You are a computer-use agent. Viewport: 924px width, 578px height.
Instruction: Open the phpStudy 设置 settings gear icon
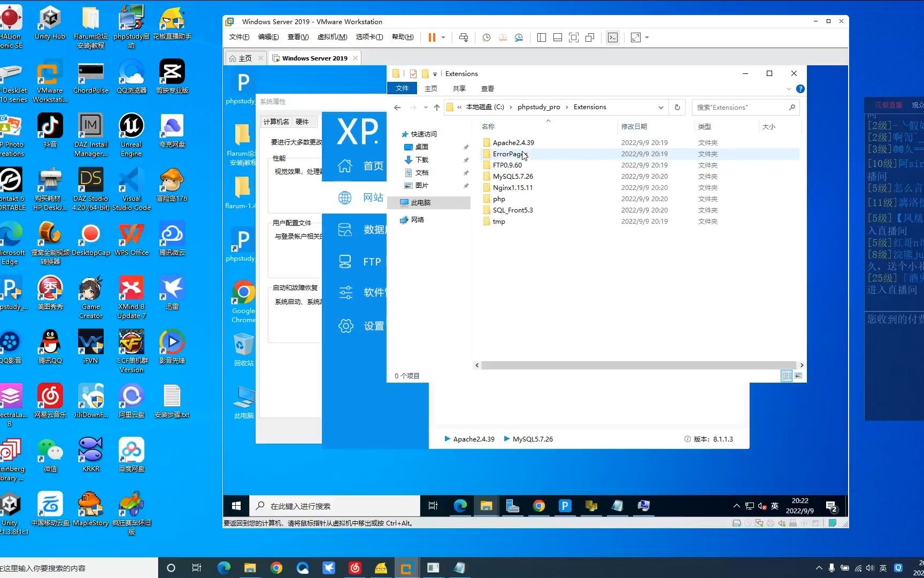coord(359,325)
